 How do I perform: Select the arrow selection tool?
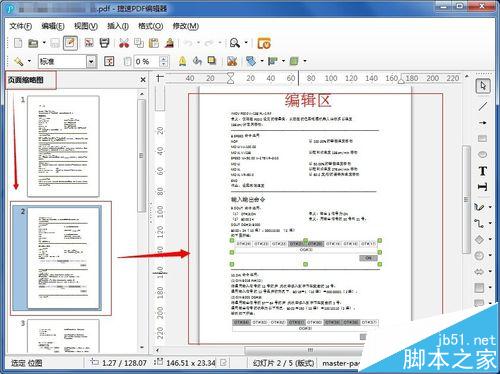(x=483, y=86)
